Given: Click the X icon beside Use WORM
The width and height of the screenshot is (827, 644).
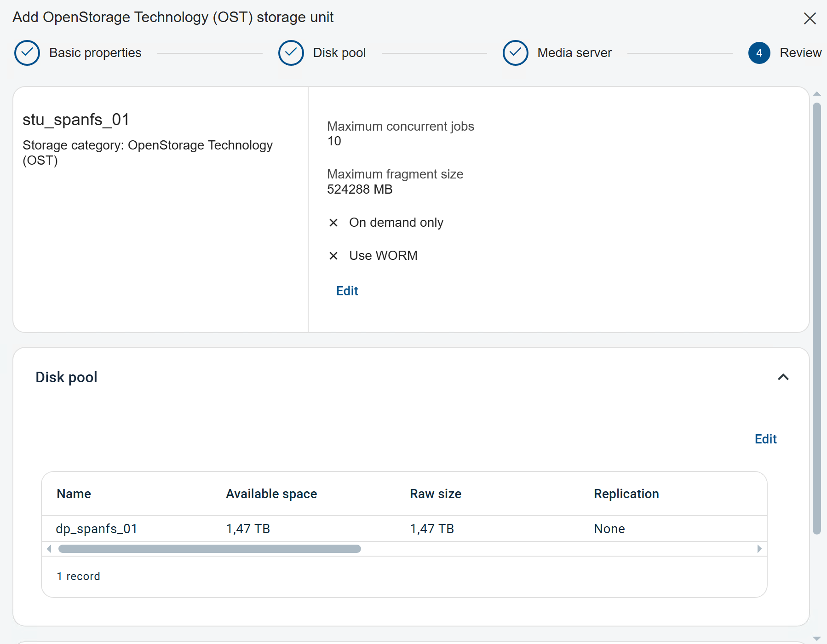Looking at the screenshot, I should (x=333, y=256).
